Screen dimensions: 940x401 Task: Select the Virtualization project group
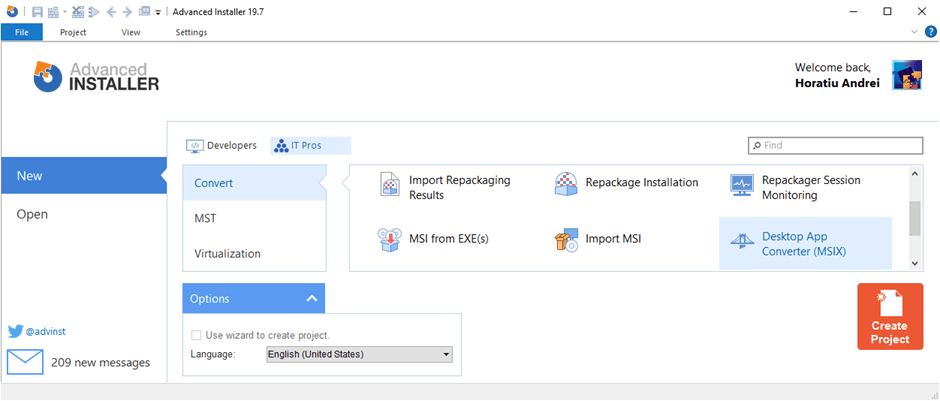coord(255,254)
